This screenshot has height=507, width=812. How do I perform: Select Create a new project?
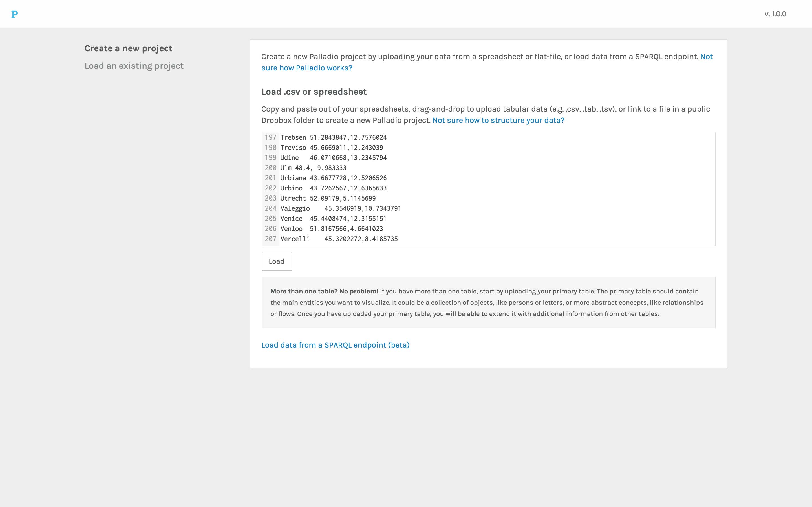(x=128, y=49)
